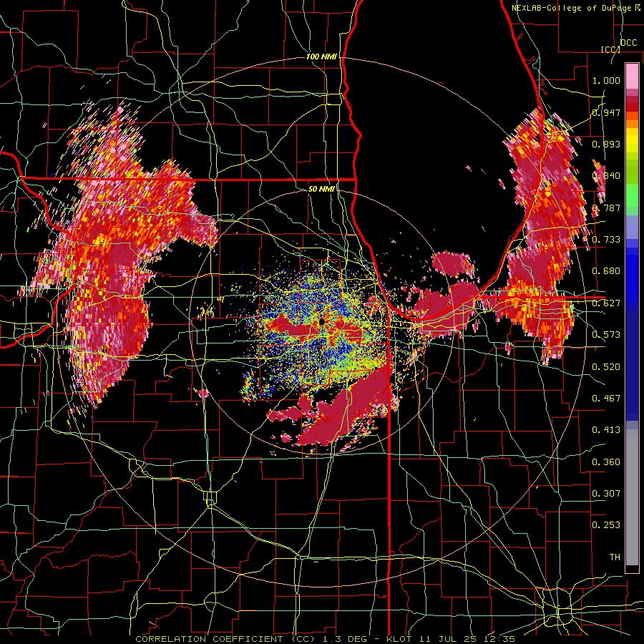
Task: Select the 0.520 legend value
Action: (606, 367)
